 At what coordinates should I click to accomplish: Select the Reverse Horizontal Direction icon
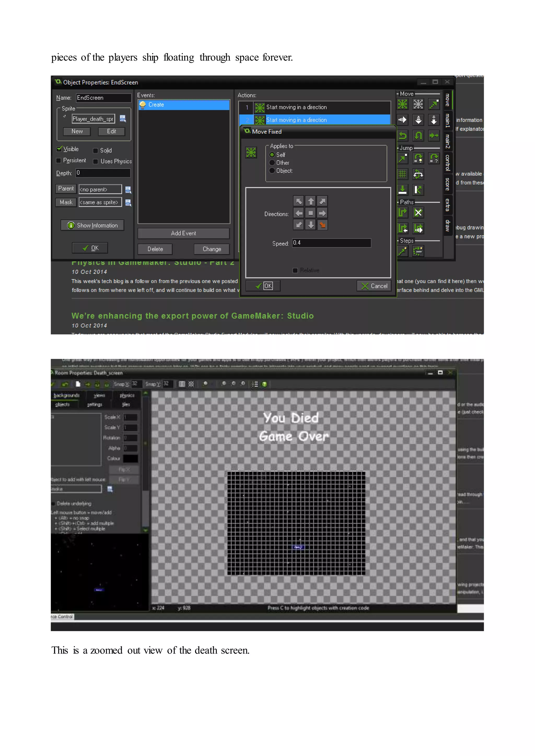402,135
